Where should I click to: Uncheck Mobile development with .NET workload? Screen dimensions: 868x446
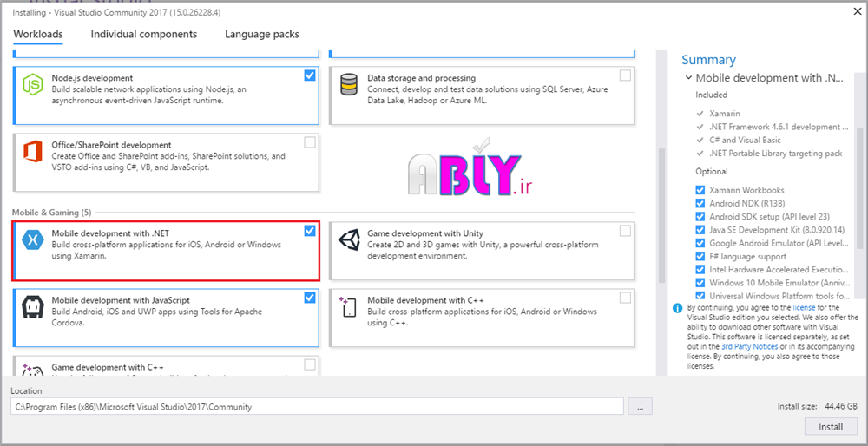tap(310, 232)
